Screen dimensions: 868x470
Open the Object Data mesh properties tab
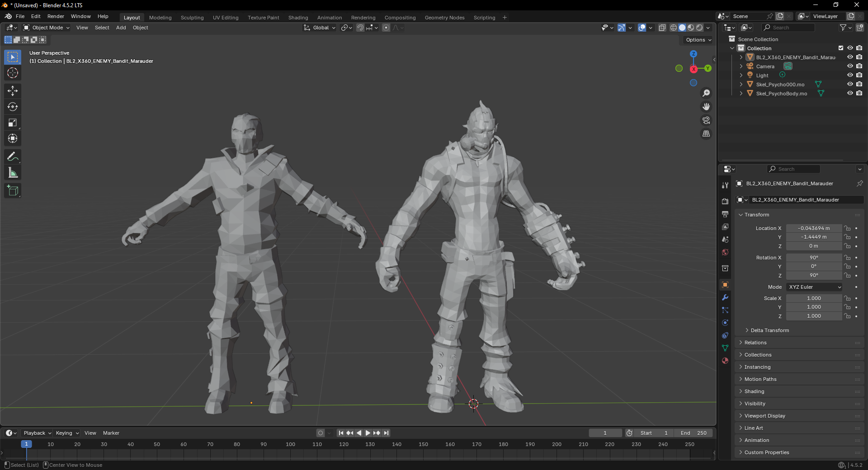725,348
